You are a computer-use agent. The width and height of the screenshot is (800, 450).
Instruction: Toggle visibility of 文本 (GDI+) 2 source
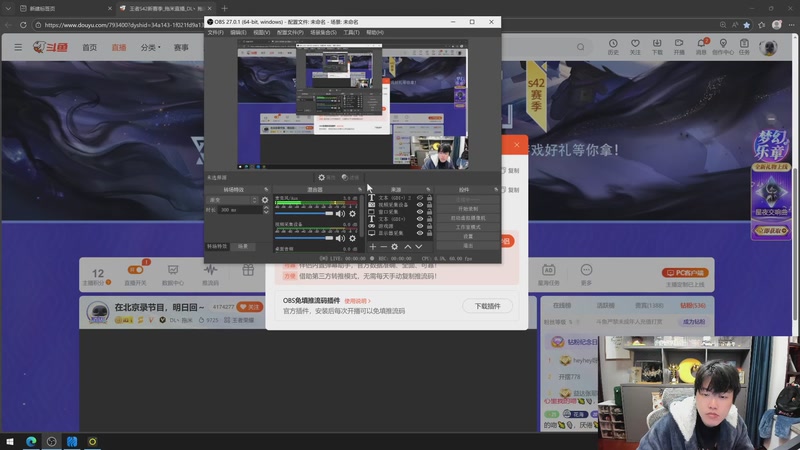coord(420,197)
